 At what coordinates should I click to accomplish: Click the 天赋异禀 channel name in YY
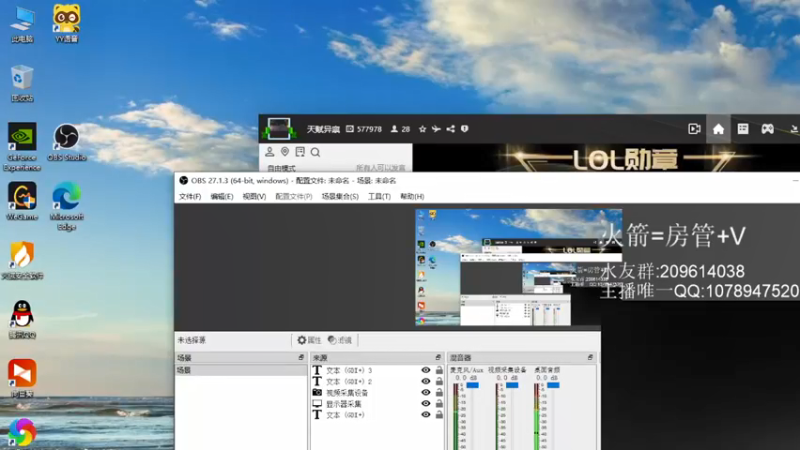(323, 129)
